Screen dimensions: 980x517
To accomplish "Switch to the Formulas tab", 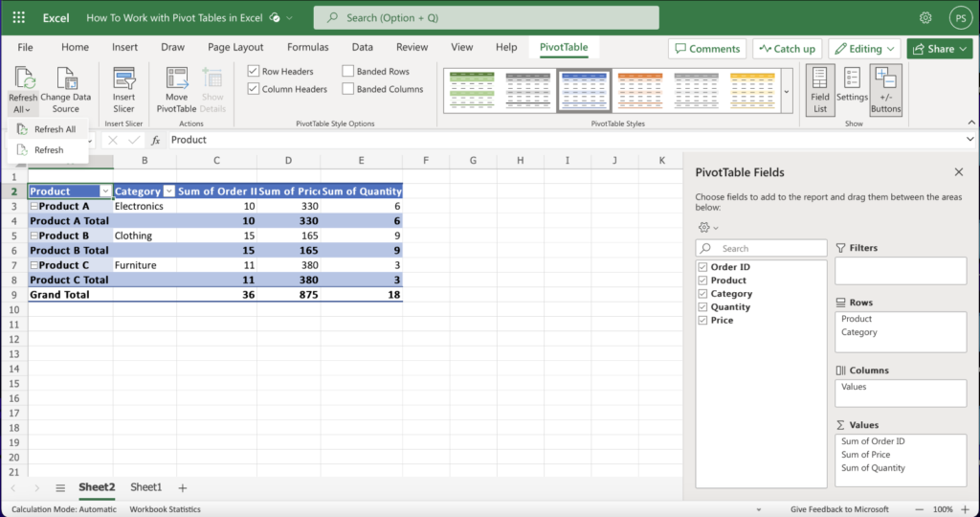I will point(307,47).
